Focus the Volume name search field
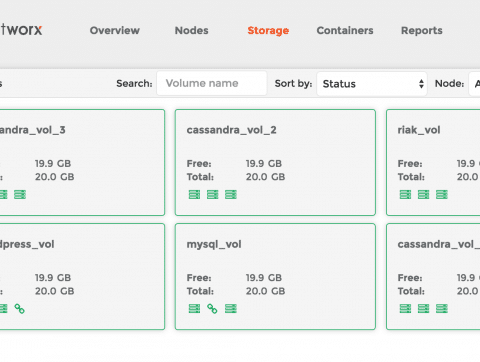480x362 pixels. pos(212,83)
